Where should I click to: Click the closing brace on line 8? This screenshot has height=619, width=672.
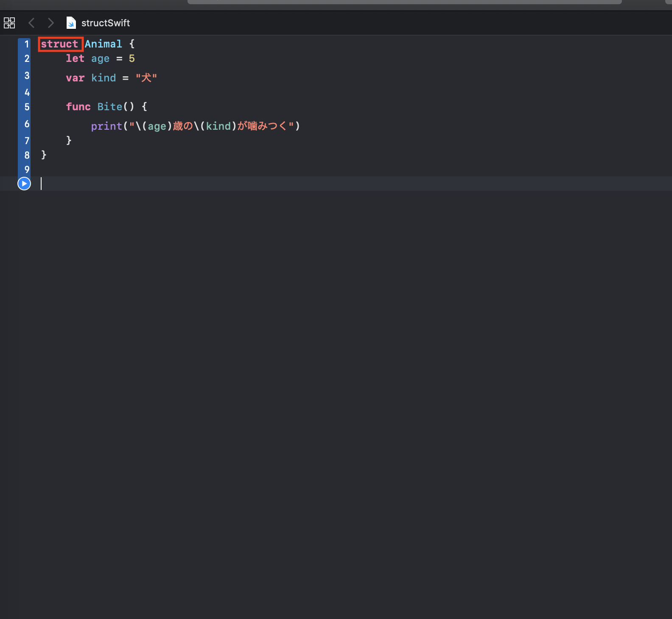pos(44,155)
